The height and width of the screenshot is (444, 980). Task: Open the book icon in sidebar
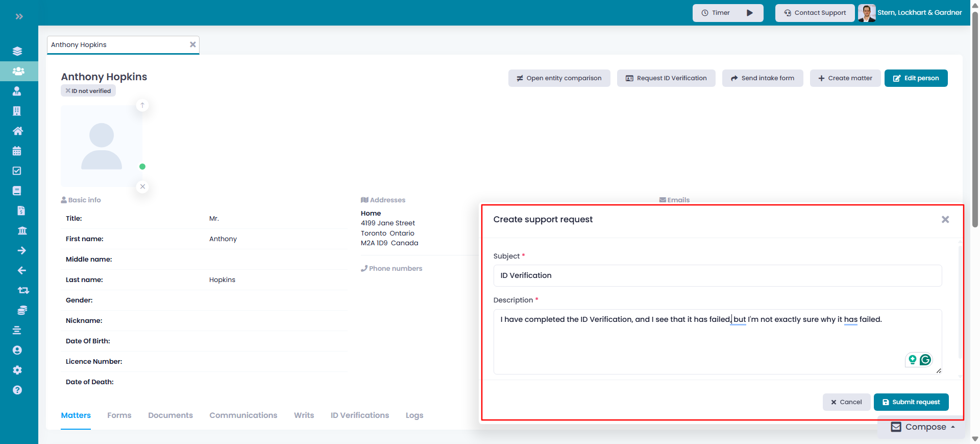[x=17, y=191]
